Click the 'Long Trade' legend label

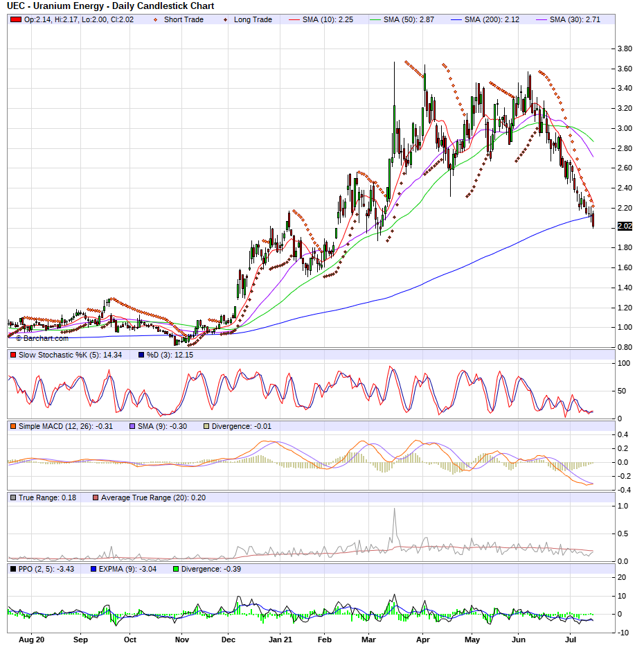[253, 20]
